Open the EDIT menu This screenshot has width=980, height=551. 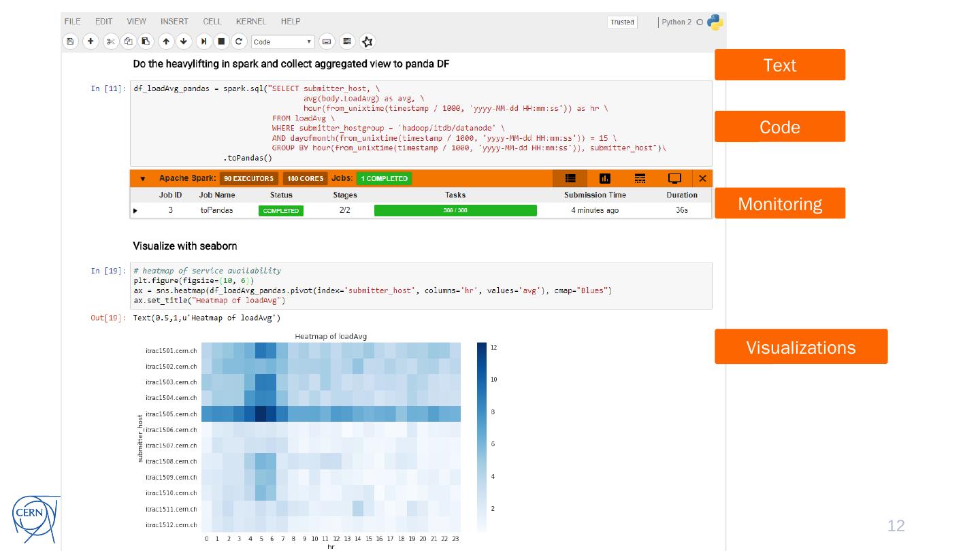[103, 22]
